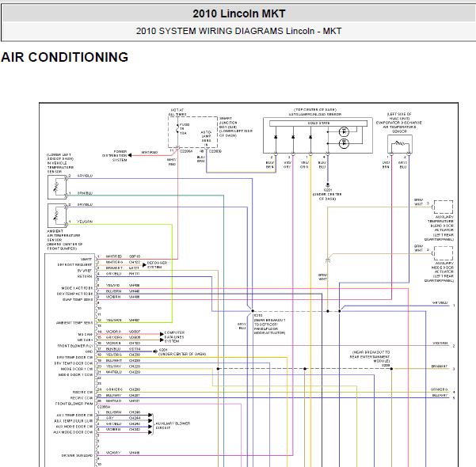Click the lower photodiode symbol in autolamp sensor
This screenshot has width=476, height=467.
coord(344,143)
